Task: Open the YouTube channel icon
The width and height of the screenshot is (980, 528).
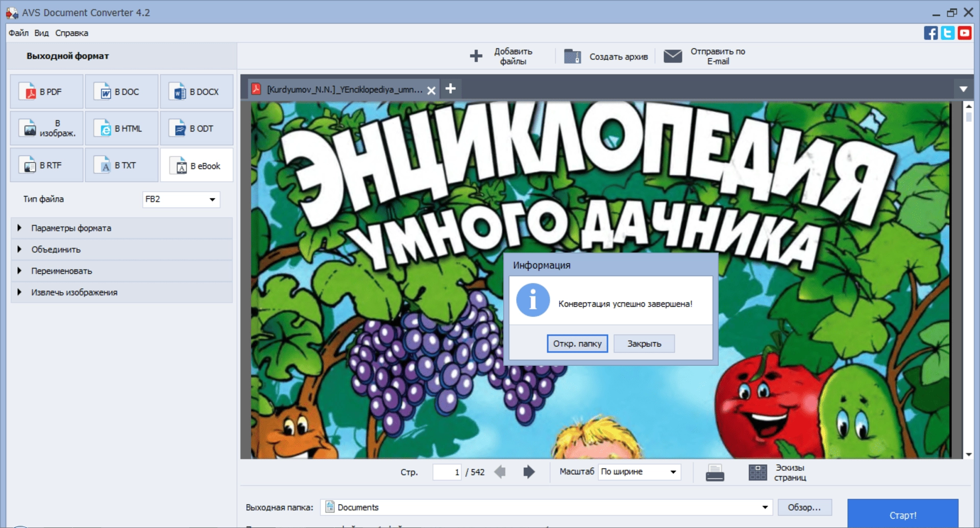Action: pos(964,33)
